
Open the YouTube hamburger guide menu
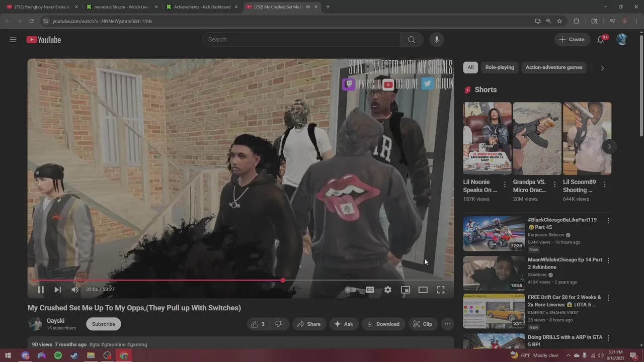coord(13,40)
